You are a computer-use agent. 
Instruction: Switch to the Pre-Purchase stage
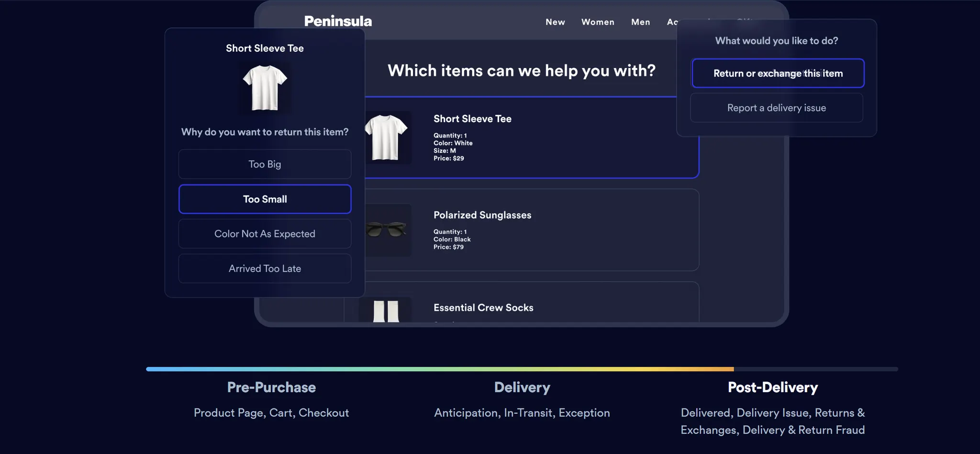pyautogui.click(x=271, y=387)
